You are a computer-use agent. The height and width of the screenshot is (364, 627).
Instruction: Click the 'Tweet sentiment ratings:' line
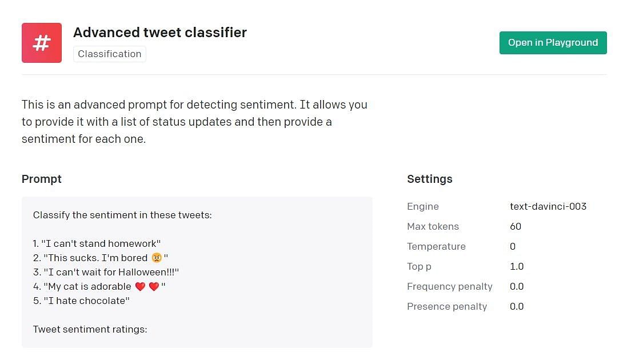click(x=90, y=330)
